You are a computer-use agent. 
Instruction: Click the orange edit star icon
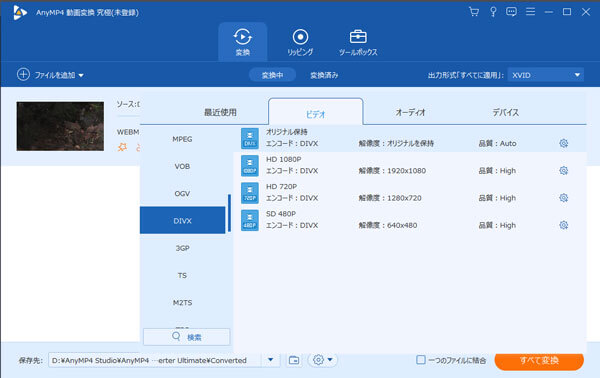(x=122, y=147)
